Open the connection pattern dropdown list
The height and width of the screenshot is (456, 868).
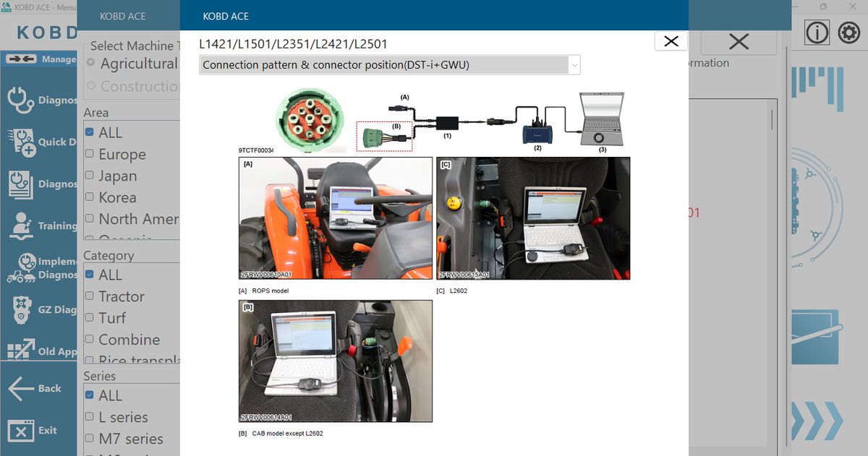[x=575, y=65]
